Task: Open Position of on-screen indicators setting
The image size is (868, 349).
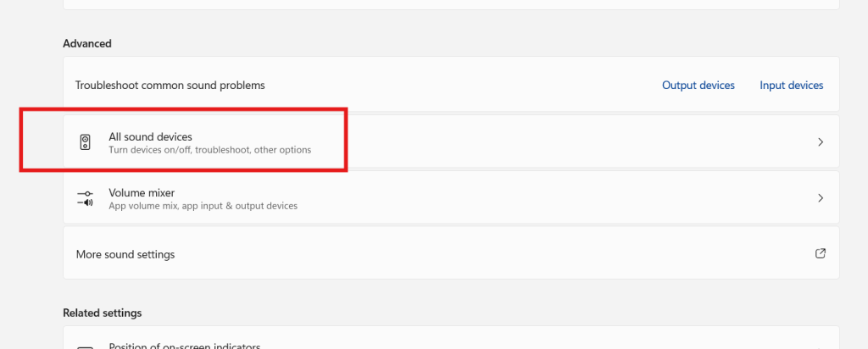Action: 184,346
